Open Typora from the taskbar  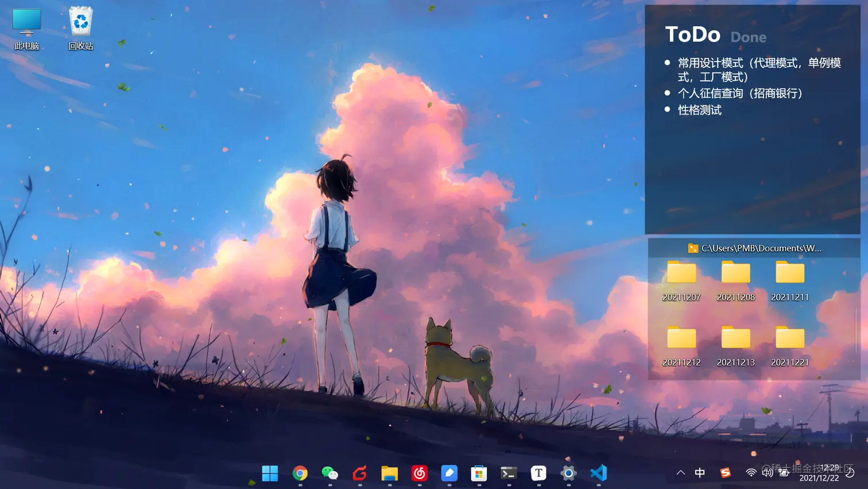538,473
